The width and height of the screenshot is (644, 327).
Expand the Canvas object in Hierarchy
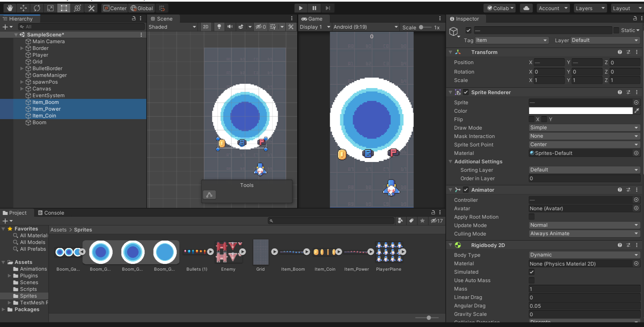pos(22,89)
